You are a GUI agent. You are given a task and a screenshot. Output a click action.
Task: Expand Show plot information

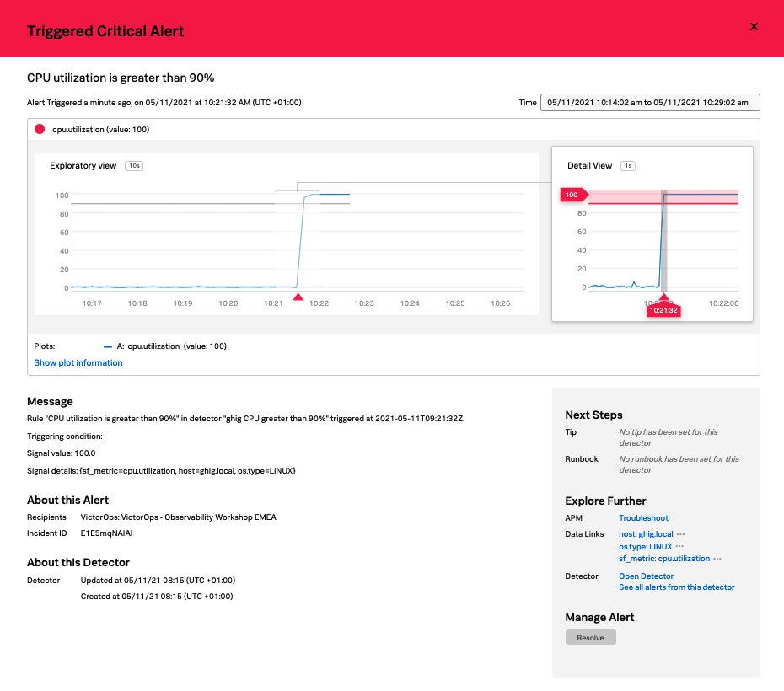78,363
